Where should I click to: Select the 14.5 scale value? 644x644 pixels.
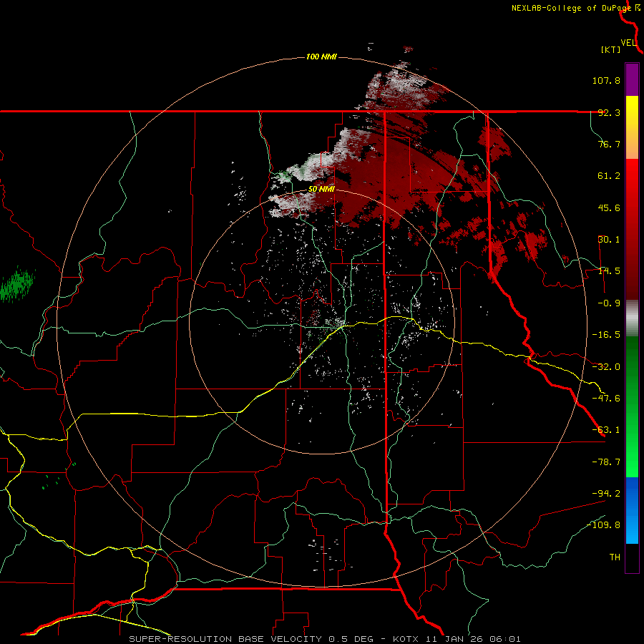(x=609, y=271)
